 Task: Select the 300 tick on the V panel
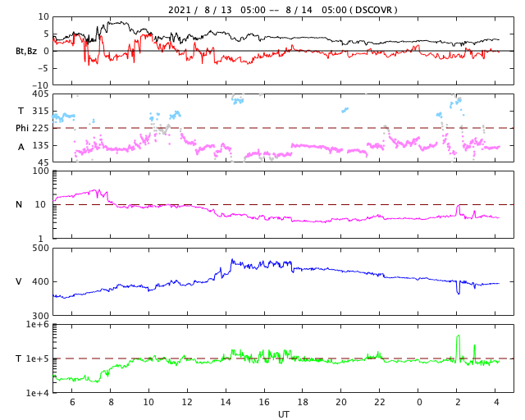[x=40, y=316]
